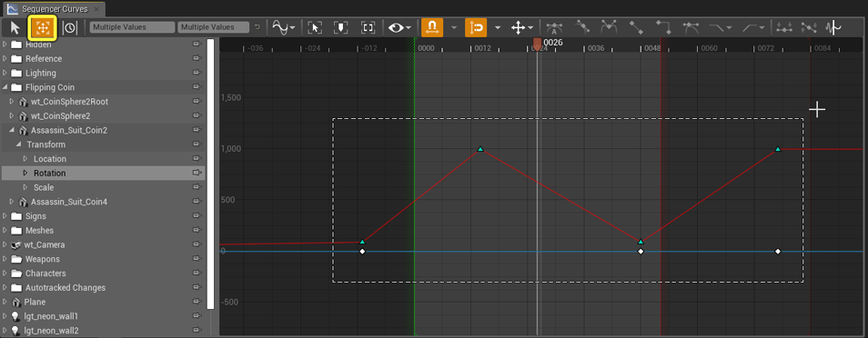
Task: Select the Signs folder row
Action: pyautogui.click(x=103, y=216)
